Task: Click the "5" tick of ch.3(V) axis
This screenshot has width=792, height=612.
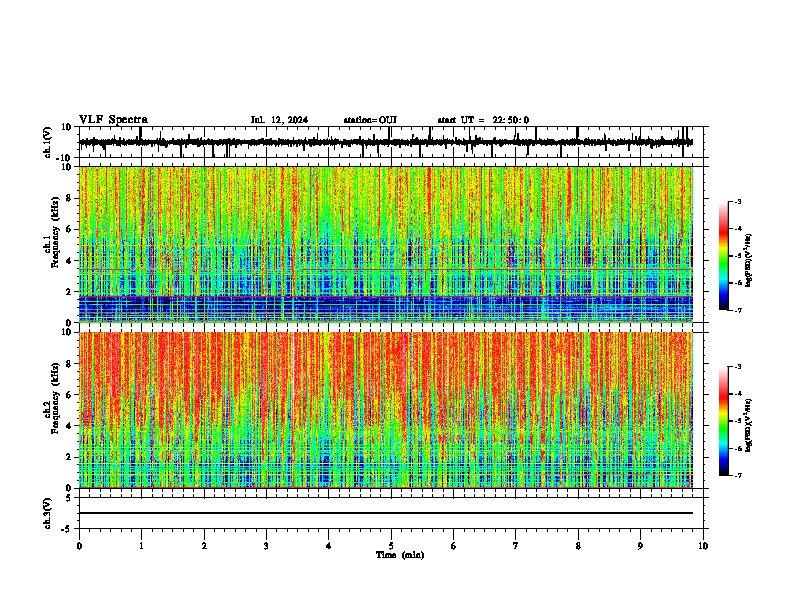Action: pyautogui.click(x=70, y=498)
